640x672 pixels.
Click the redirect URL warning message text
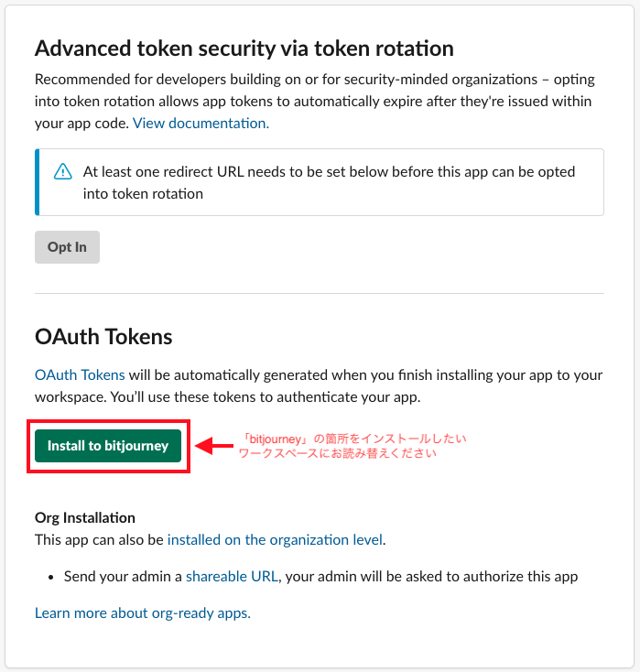330,182
